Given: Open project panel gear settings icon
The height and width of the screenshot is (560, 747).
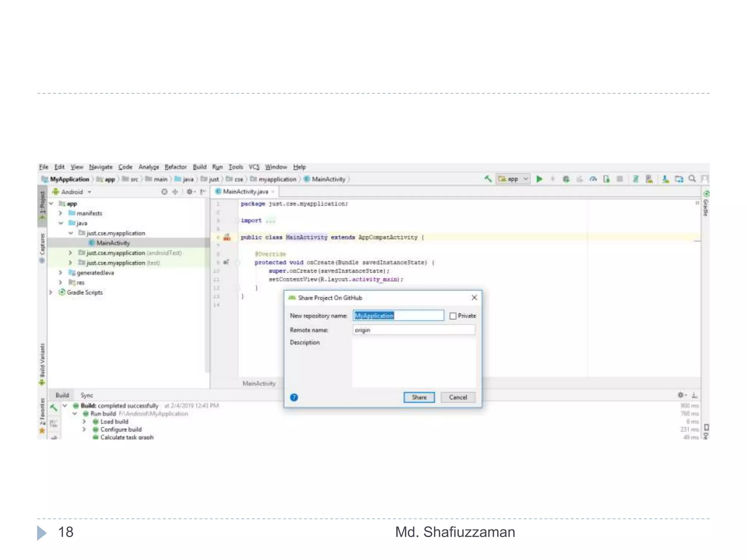Looking at the screenshot, I should coord(189,192).
